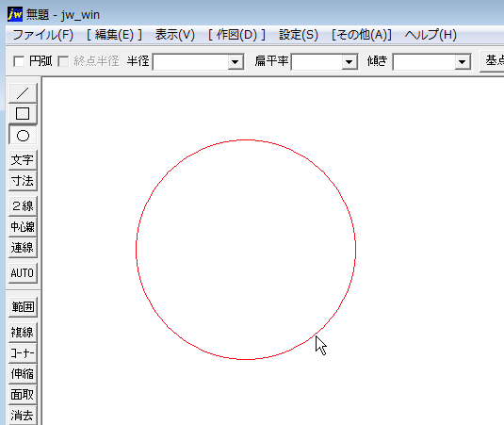Screen dimensions: 504x425
Task: Activate the 伸縮 stretch tool
Action: (x=23, y=374)
